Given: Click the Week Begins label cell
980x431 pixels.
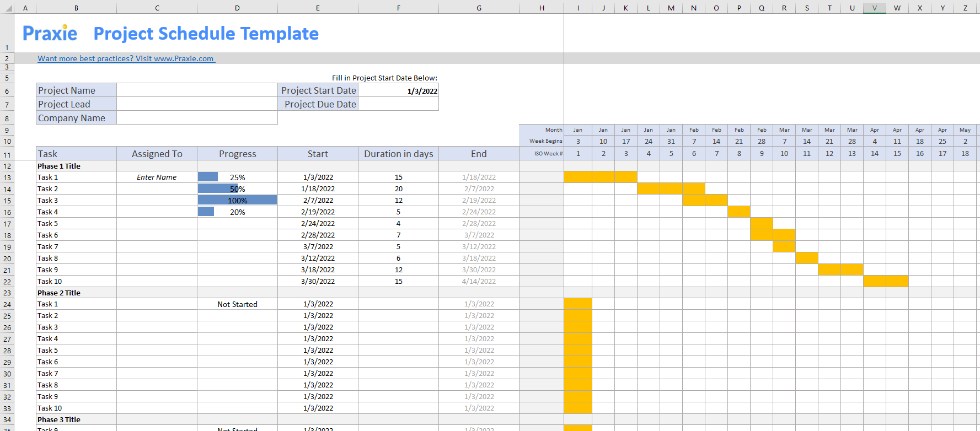Looking at the screenshot, I should [x=541, y=141].
